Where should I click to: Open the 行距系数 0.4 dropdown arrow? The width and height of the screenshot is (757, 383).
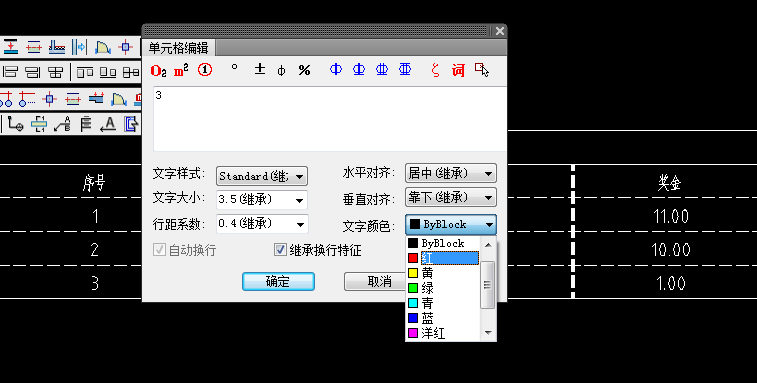coord(300,224)
